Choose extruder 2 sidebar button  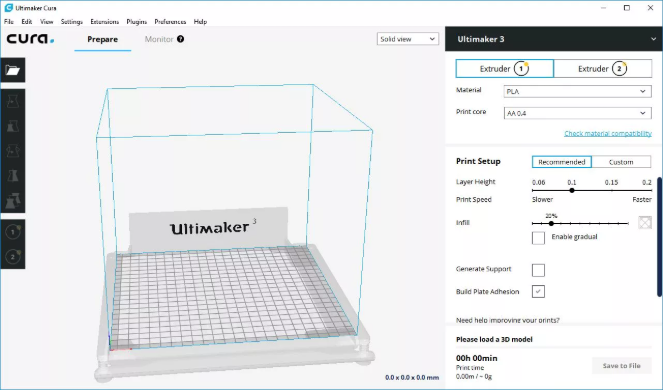click(13, 256)
